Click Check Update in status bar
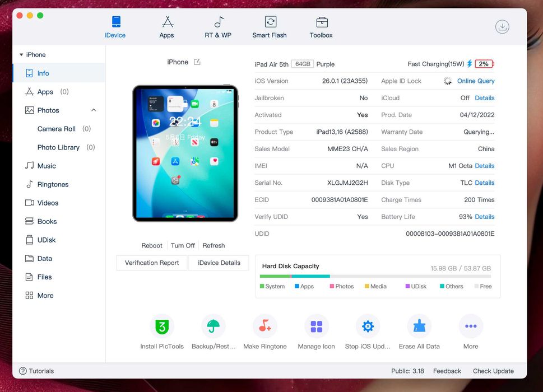543x392 pixels. (493, 371)
